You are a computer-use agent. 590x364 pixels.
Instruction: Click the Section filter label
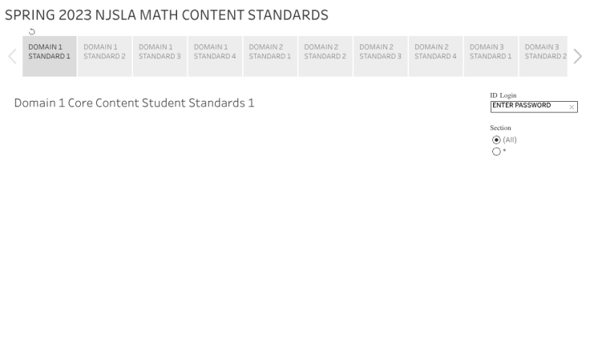coord(500,128)
